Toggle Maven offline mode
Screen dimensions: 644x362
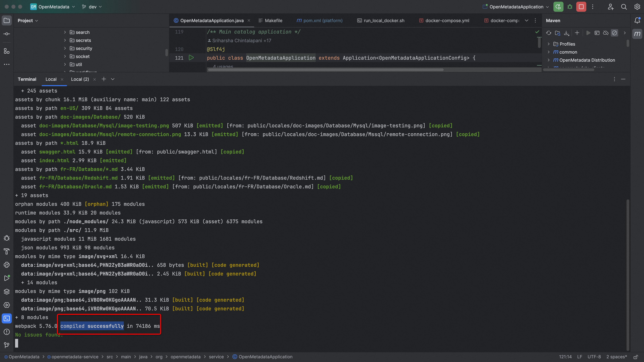click(605, 33)
